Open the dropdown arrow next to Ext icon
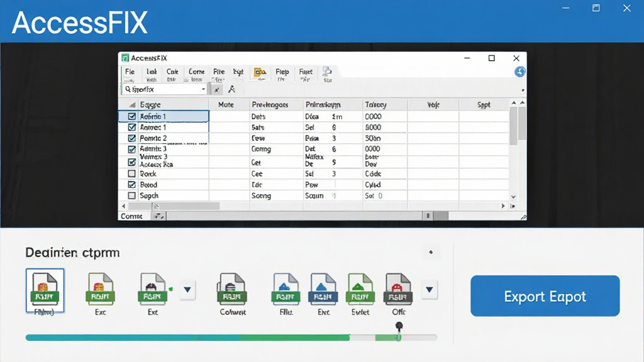Image resolution: width=644 pixels, height=362 pixels. pos(187,290)
